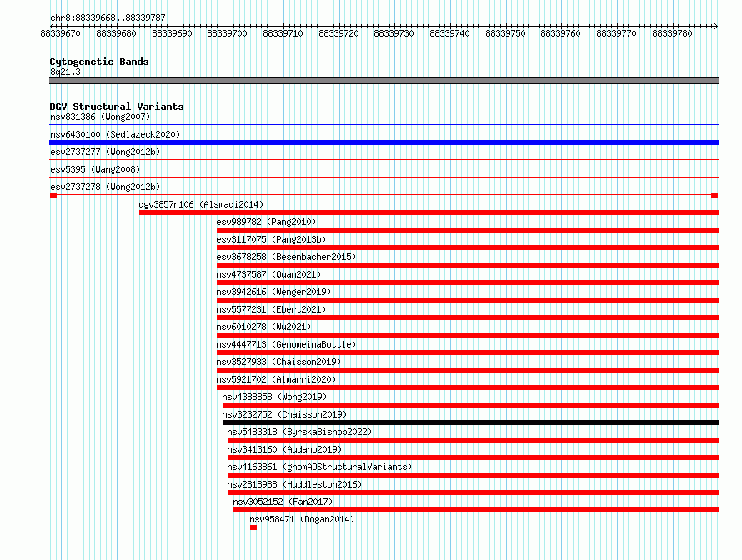Select the nsv3527933 (Chaisson2019) variant label
Image resolution: width=742 pixels, height=560 pixels.
coord(278,362)
